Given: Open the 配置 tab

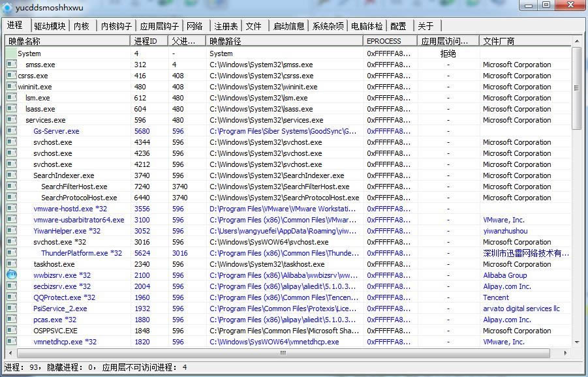Looking at the screenshot, I should click(x=398, y=26).
